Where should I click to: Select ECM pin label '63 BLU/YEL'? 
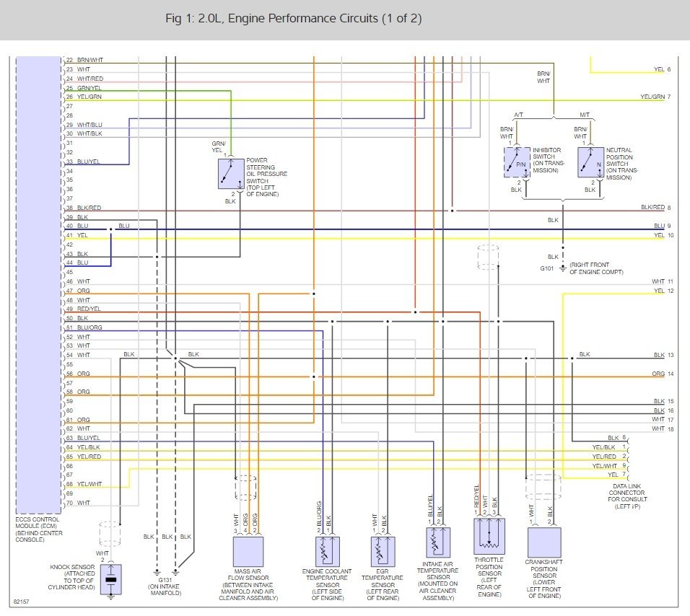84,438
